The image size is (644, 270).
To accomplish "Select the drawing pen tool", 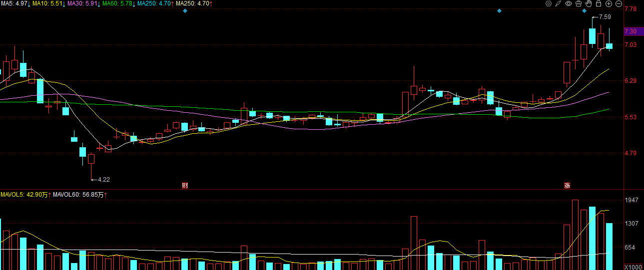I will tap(559, 3).
